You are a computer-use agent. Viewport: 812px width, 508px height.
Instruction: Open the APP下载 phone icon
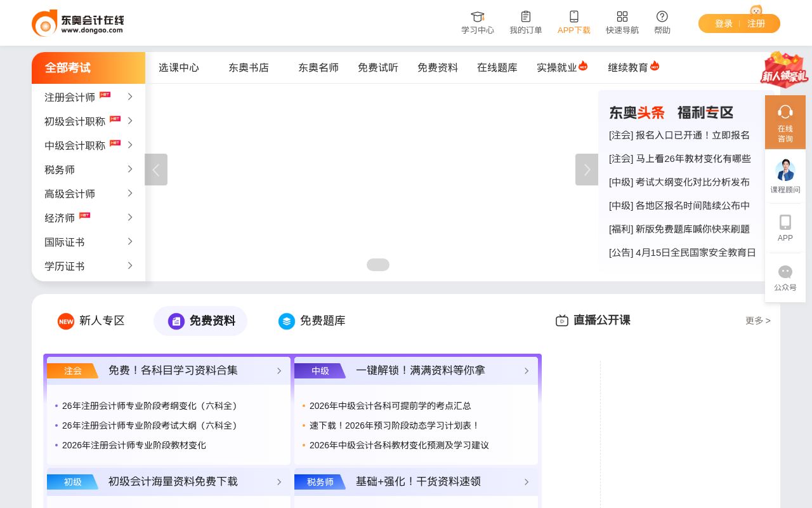[574, 17]
